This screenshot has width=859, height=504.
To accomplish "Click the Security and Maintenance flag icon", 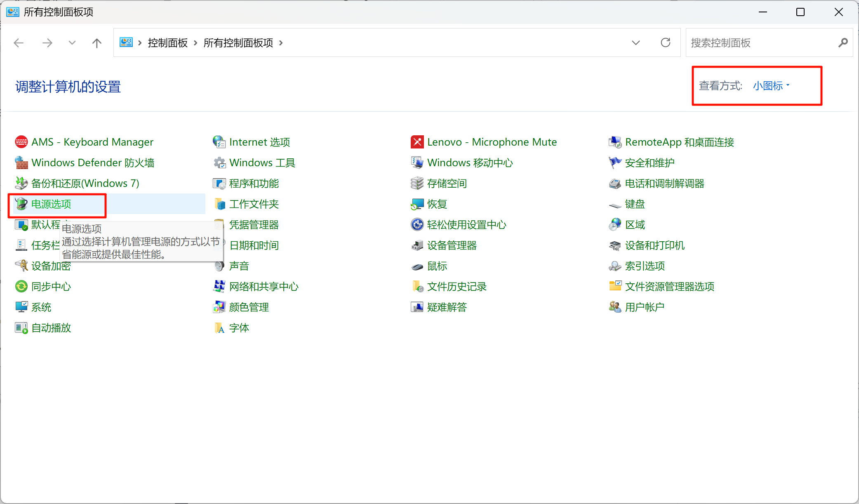I will coord(615,163).
